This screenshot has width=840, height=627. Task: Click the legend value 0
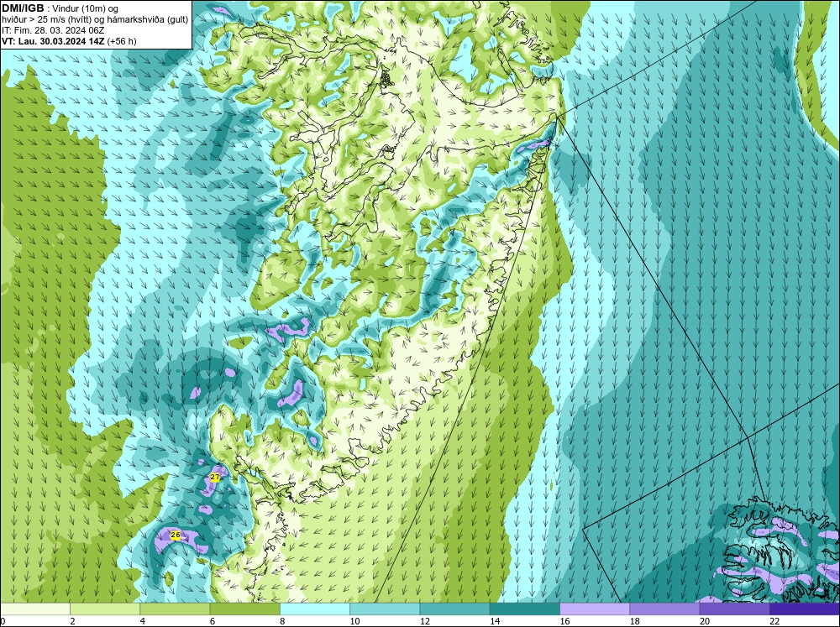(3, 620)
